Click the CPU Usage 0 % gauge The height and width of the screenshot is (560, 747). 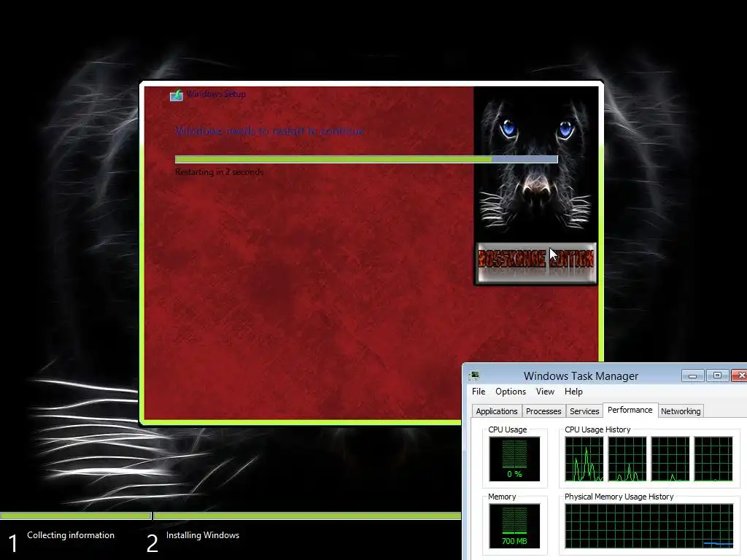pos(514,459)
